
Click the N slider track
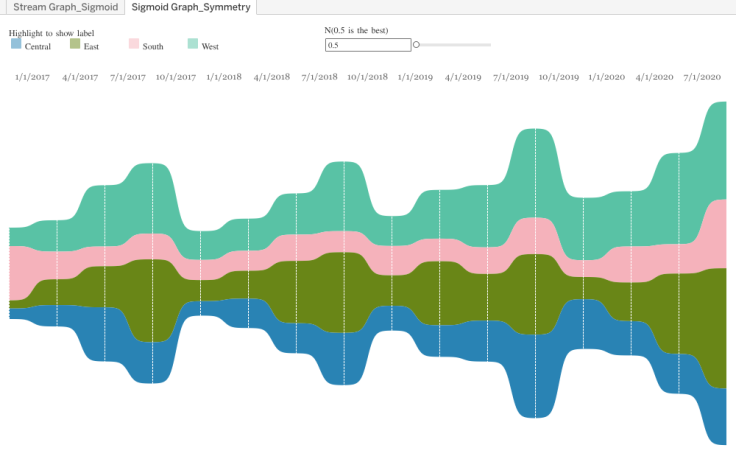[455, 45]
